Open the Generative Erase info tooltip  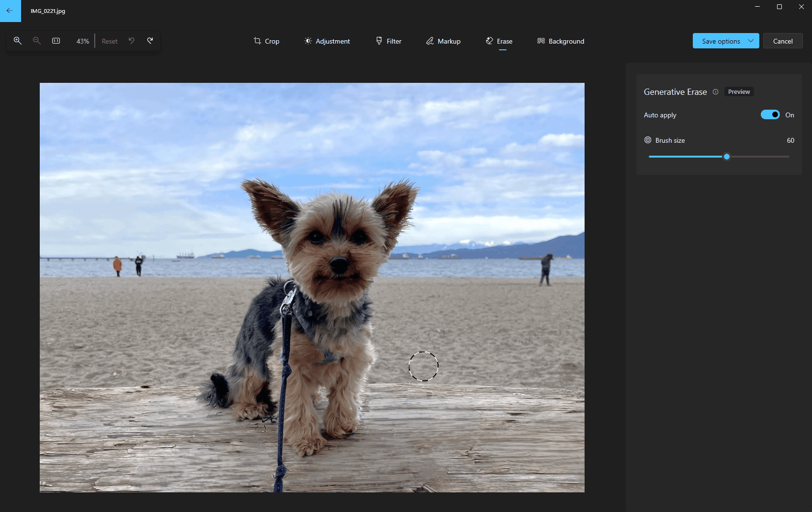(716, 91)
